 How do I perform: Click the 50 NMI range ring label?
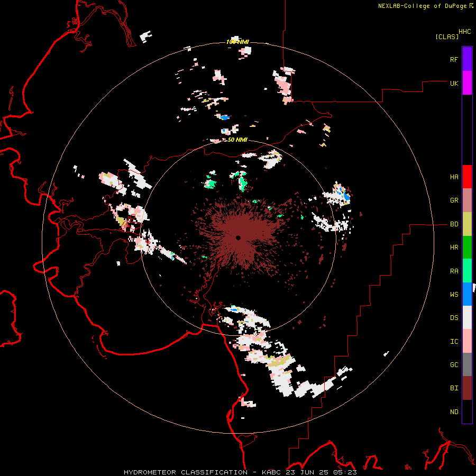pyautogui.click(x=237, y=140)
